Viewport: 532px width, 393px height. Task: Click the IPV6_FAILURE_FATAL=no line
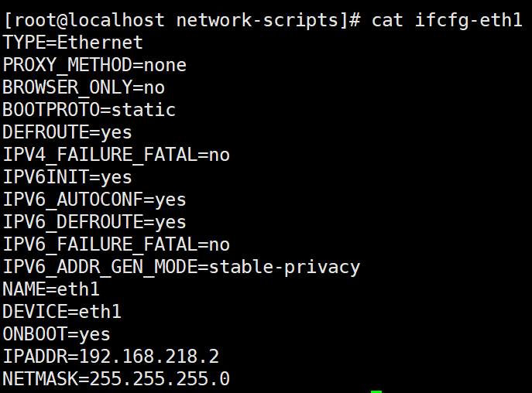coord(116,244)
